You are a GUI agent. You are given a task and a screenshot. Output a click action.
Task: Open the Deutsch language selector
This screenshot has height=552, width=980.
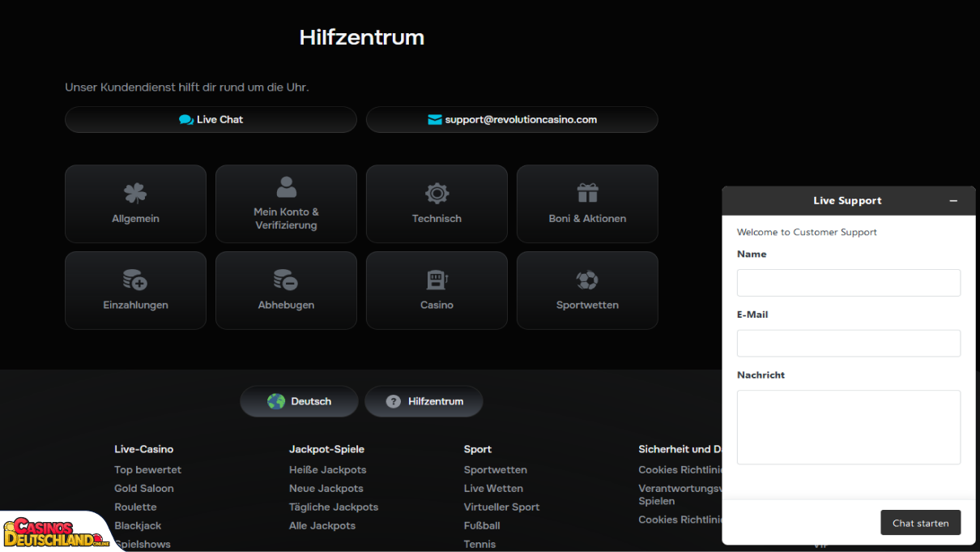coord(299,401)
